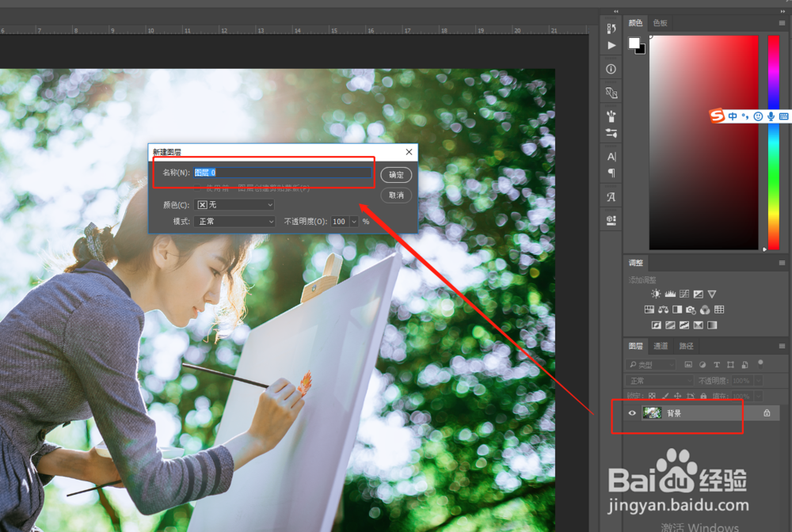This screenshot has height=532, width=792.
Task: Open the Actions panel play icon
Action: (611, 45)
